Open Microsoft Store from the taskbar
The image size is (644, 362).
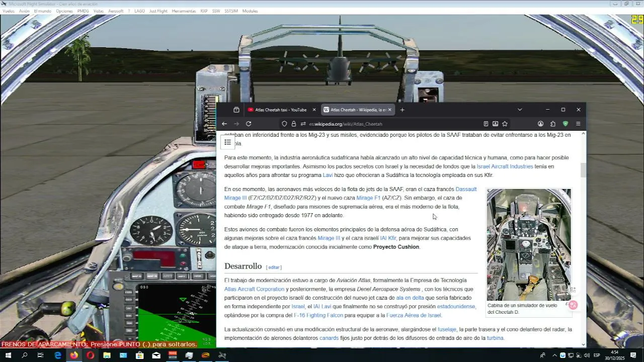coord(140,355)
